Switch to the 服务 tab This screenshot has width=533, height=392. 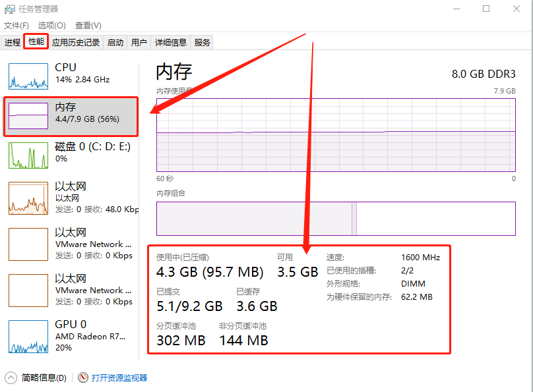click(203, 43)
